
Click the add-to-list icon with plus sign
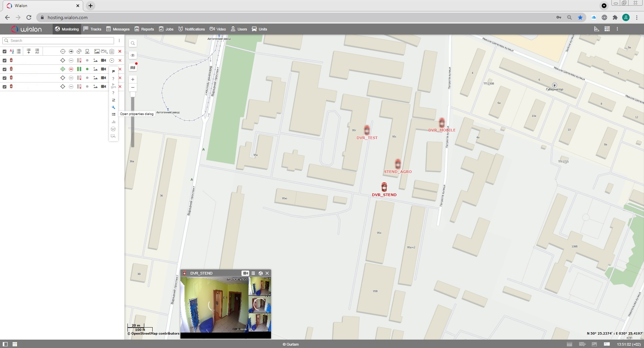pos(29,51)
